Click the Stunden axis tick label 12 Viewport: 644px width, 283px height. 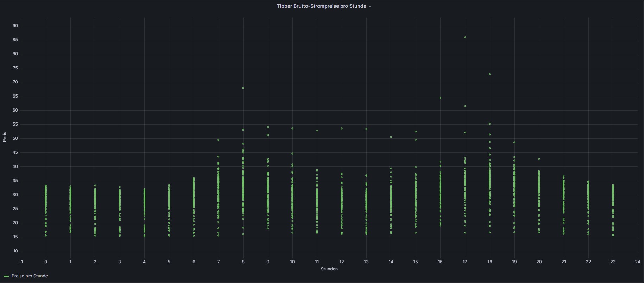click(x=342, y=262)
